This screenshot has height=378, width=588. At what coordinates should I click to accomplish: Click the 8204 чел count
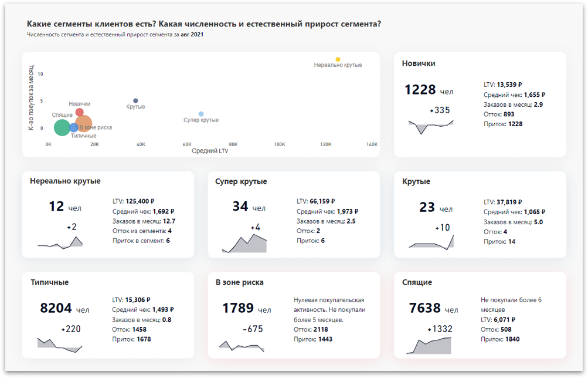tap(64, 308)
